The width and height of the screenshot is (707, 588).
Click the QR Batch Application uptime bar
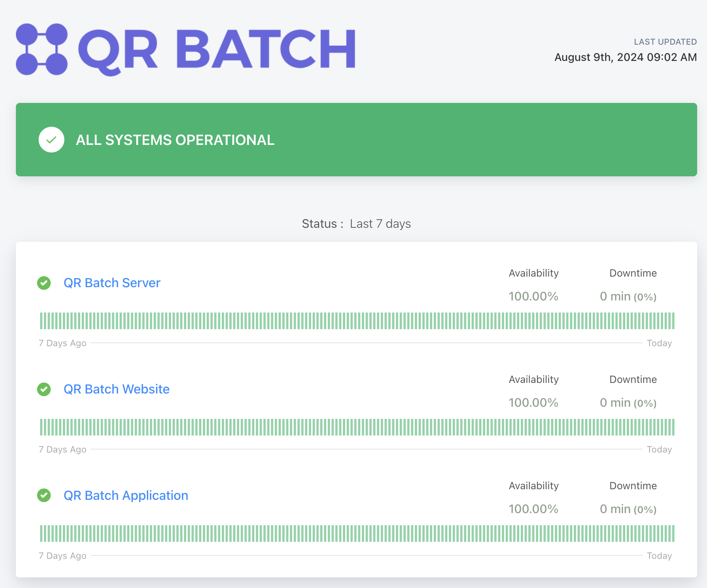[357, 534]
